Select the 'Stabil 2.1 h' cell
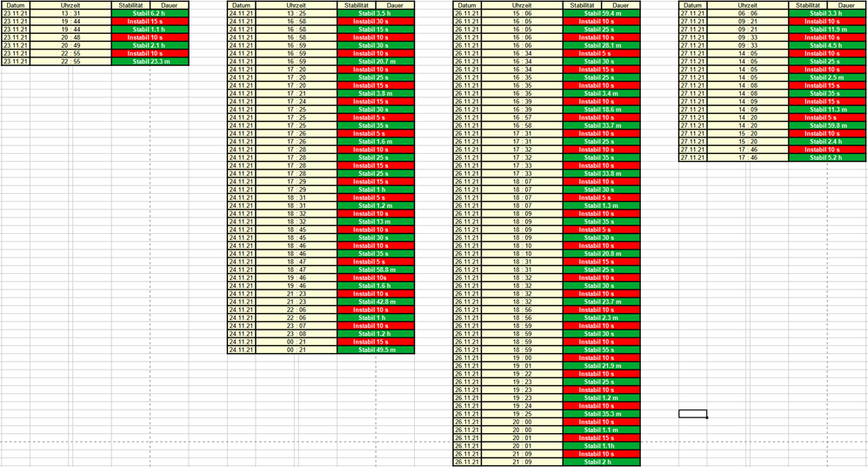 tap(150, 45)
